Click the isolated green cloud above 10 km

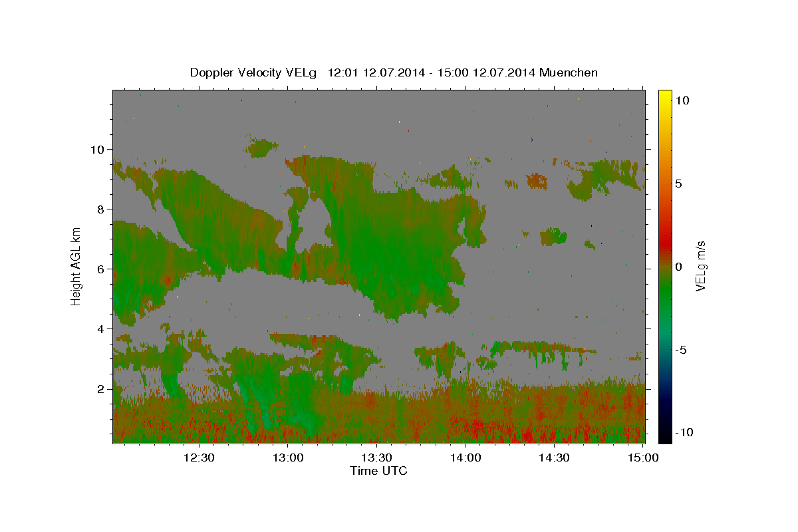[x=261, y=147]
